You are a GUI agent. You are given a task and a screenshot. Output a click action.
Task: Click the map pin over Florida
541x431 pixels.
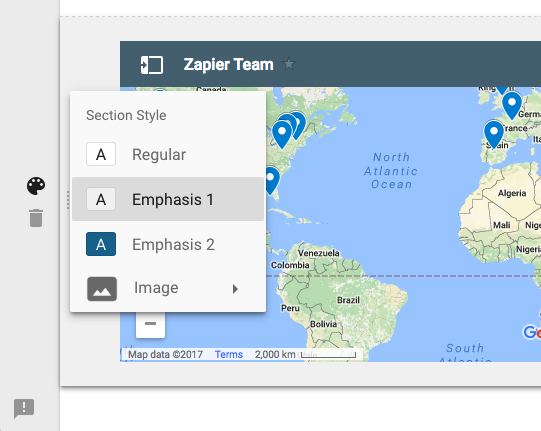[272, 180]
